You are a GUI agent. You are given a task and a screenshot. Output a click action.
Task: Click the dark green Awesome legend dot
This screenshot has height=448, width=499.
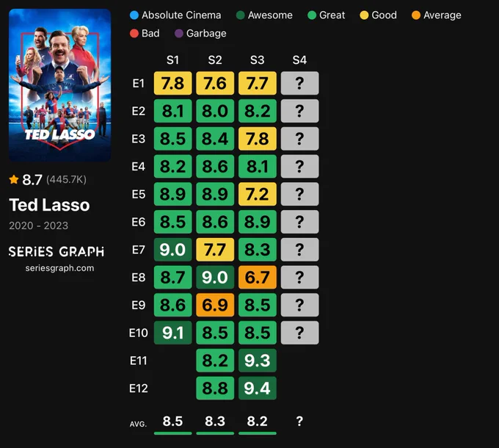pos(241,15)
